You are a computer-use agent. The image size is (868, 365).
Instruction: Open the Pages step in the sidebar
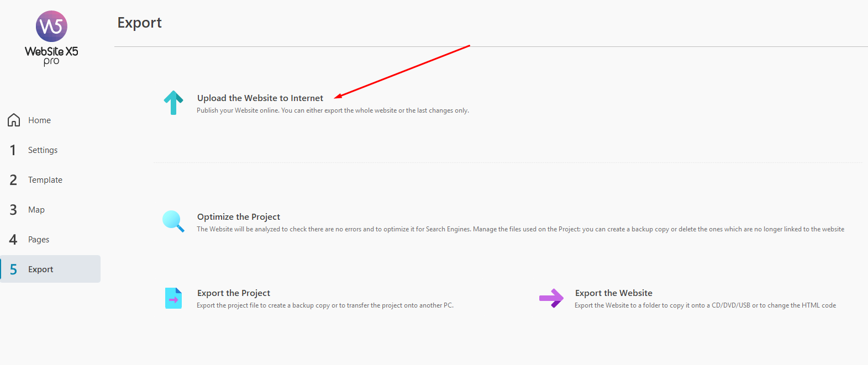click(39, 240)
